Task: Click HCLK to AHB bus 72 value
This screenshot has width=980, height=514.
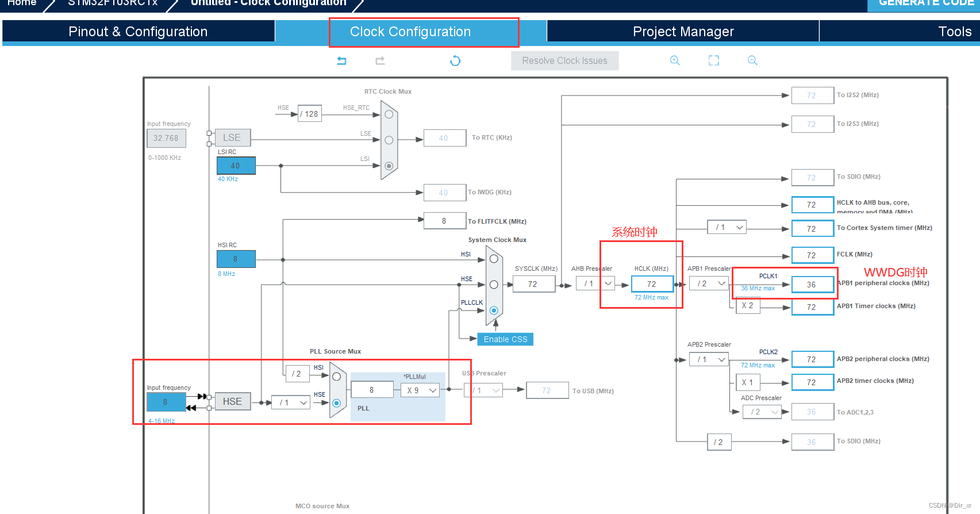Action: point(812,205)
